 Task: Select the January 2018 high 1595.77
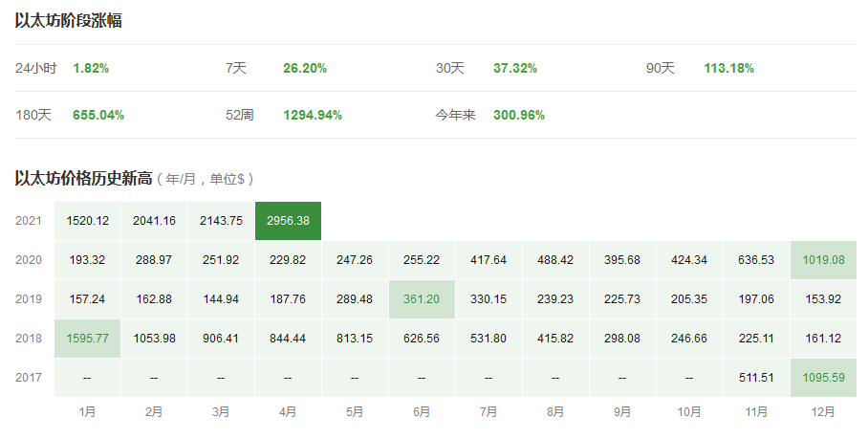[88, 339]
